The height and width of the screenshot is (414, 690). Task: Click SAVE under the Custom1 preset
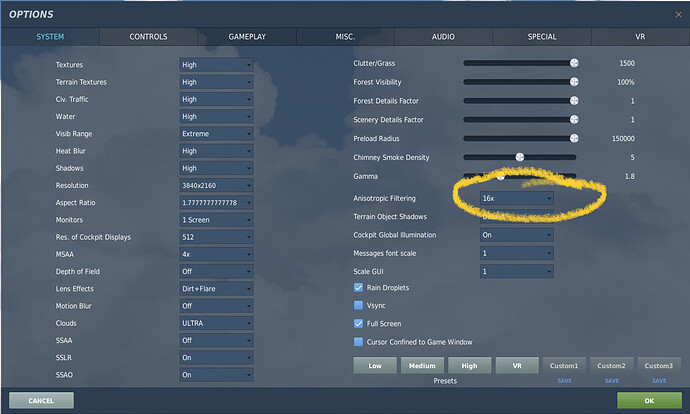(564, 381)
